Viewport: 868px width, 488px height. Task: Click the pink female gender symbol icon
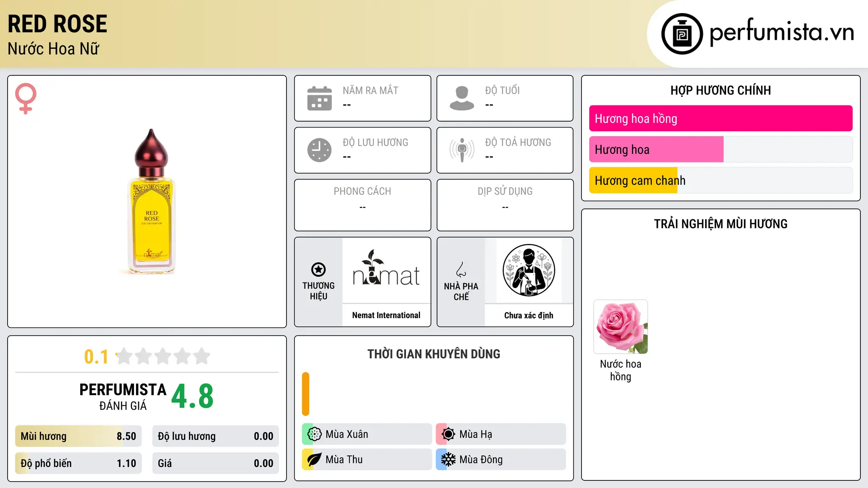25,98
